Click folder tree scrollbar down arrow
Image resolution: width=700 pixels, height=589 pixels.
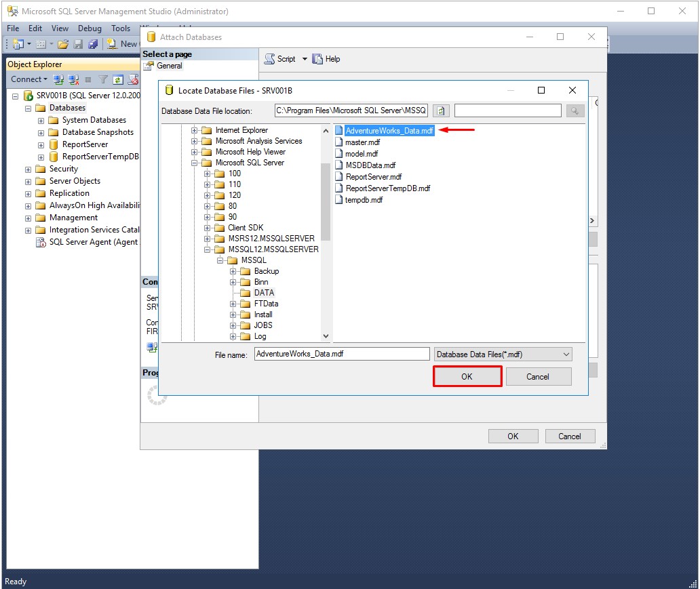click(326, 336)
